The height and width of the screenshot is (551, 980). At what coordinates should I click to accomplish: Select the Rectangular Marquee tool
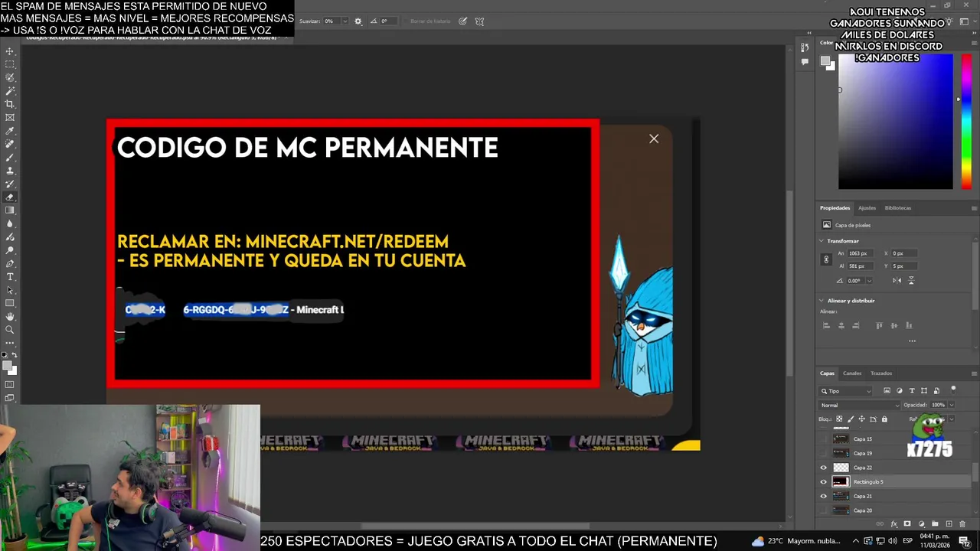pos(10,64)
